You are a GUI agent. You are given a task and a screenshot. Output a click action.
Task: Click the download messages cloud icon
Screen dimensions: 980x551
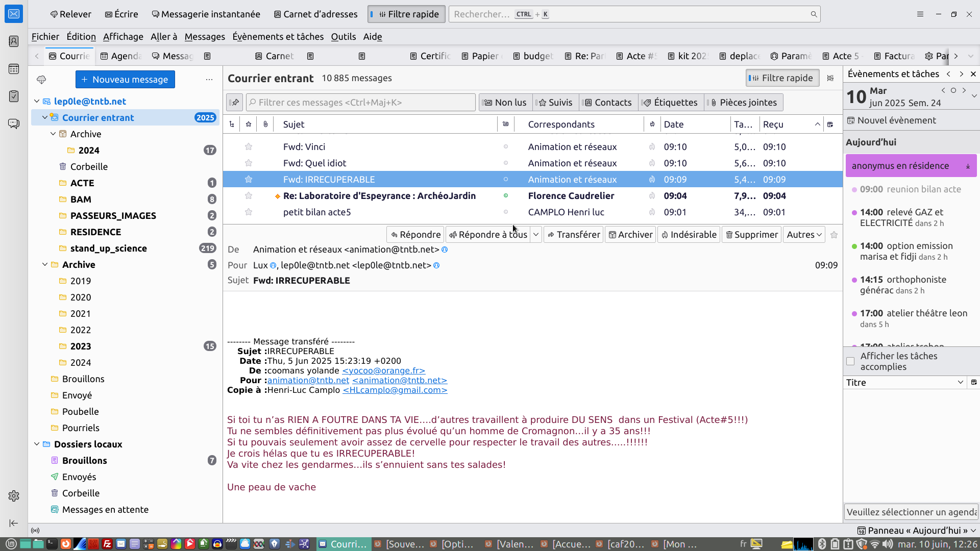41,80
